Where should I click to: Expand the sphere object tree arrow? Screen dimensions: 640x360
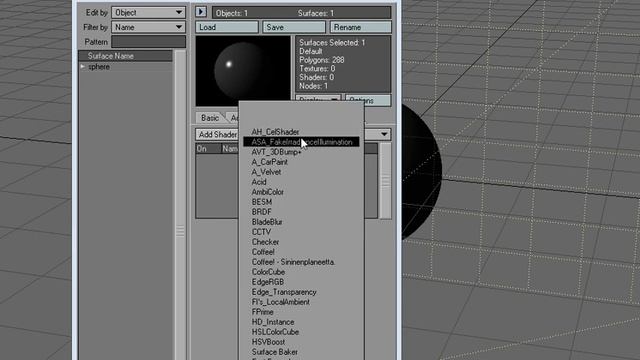pos(83,67)
